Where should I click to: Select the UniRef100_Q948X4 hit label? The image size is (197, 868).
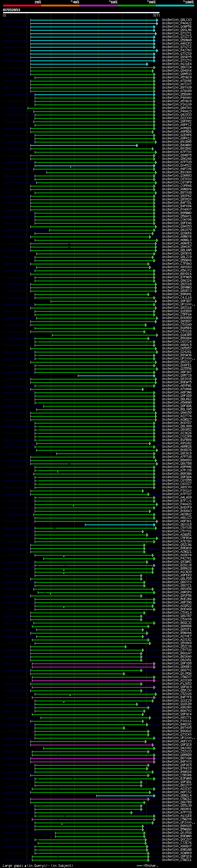176,71
